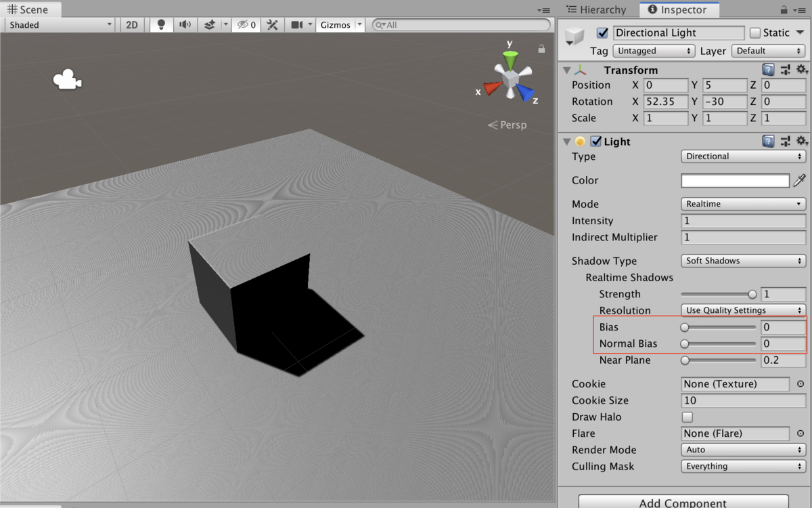
Task: Enable the Static checkbox
Action: pyautogui.click(x=755, y=33)
